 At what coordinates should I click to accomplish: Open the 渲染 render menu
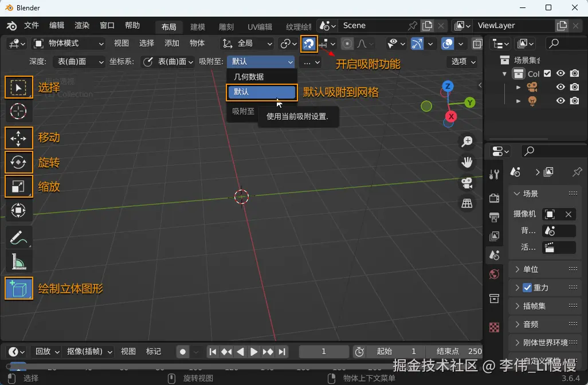(x=82, y=25)
